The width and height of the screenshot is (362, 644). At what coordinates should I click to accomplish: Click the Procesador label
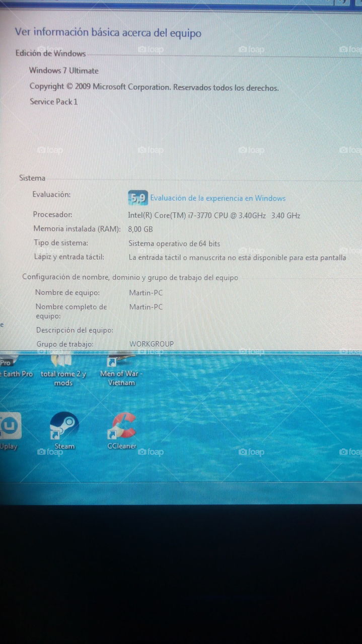pyautogui.click(x=52, y=214)
